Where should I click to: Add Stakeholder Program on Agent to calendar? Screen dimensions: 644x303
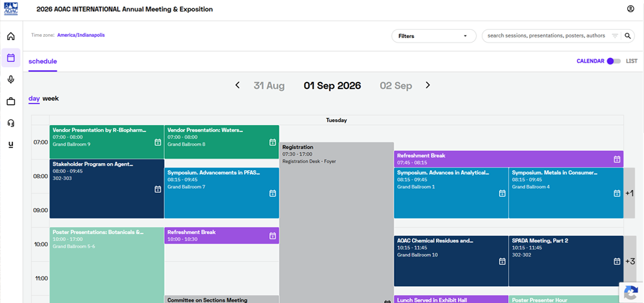coord(157,189)
